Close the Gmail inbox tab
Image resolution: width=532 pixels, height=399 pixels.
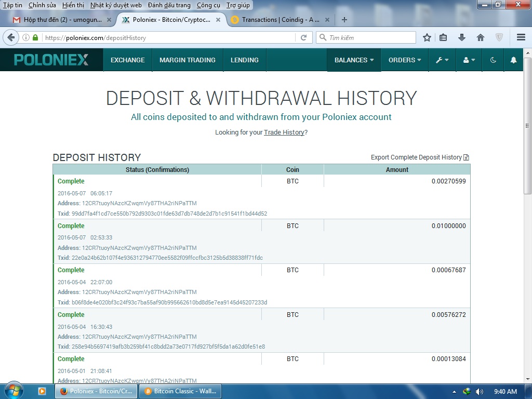click(x=109, y=20)
